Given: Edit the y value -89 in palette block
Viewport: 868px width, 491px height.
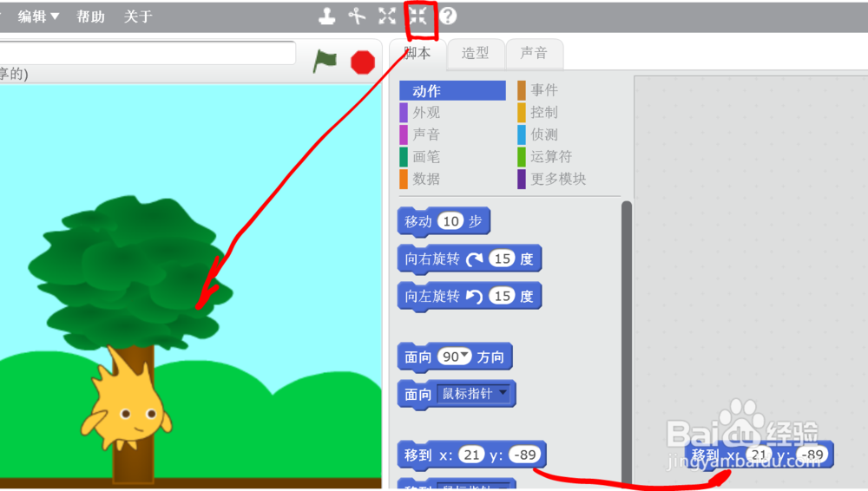Looking at the screenshot, I should (x=524, y=455).
